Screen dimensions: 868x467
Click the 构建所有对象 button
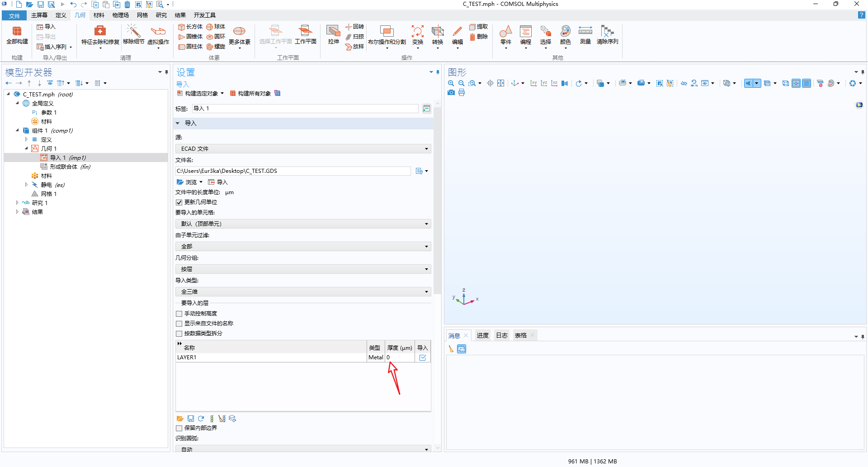coord(250,94)
